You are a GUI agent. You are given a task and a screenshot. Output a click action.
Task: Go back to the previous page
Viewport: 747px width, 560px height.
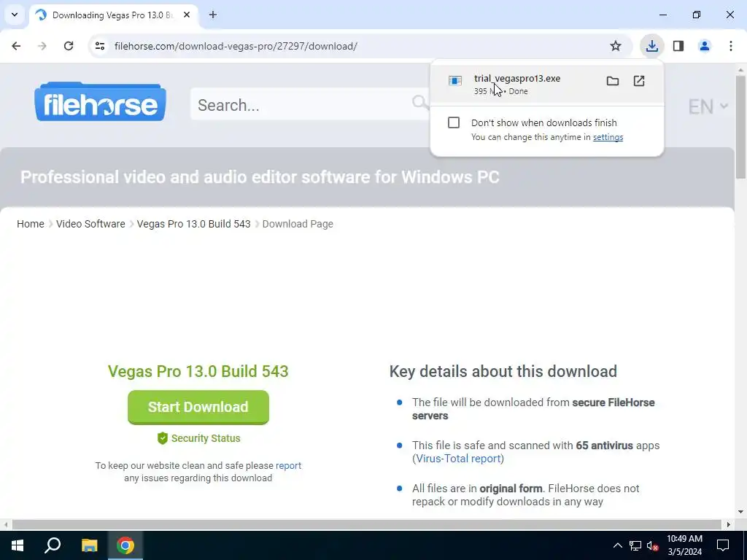pyautogui.click(x=16, y=46)
